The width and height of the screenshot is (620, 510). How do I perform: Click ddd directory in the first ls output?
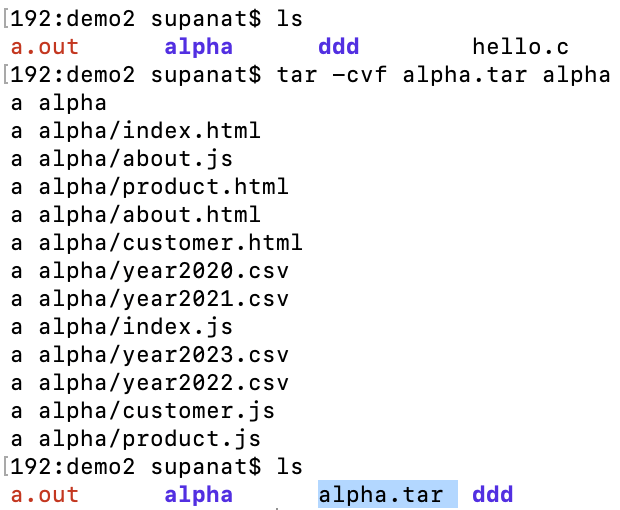[x=338, y=46]
